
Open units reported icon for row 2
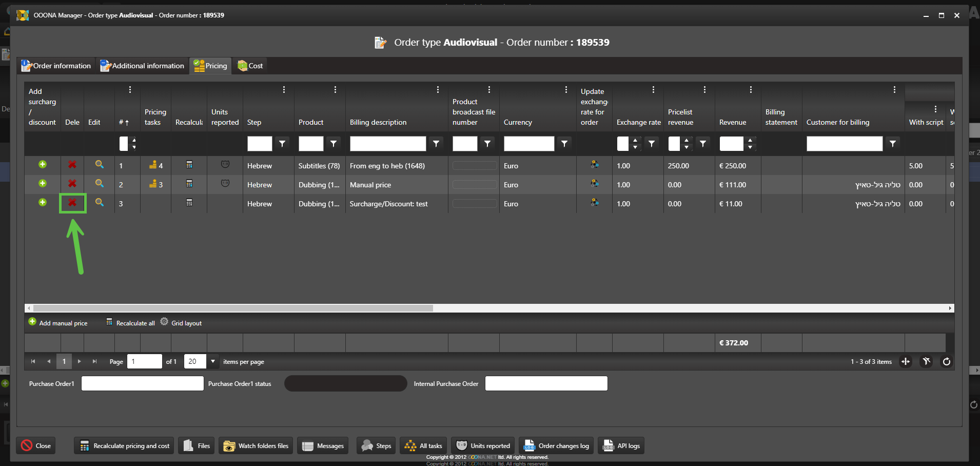click(x=225, y=184)
